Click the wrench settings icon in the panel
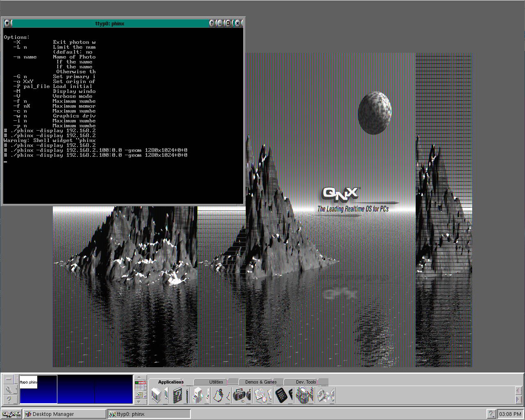Viewport: 525px width, 420px height. 9,390
